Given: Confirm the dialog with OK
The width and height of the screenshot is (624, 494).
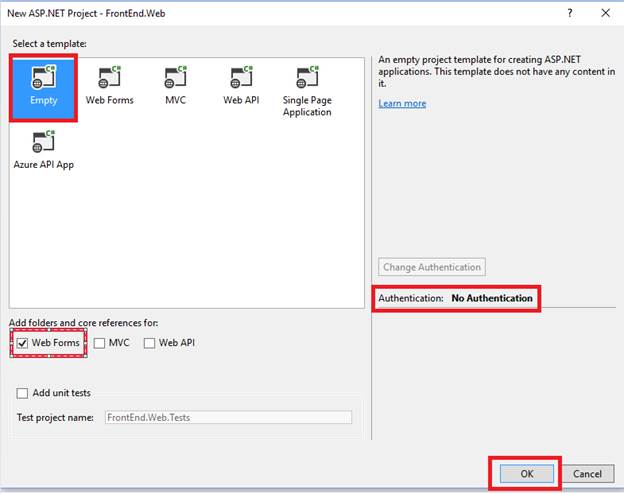Looking at the screenshot, I should click(527, 474).
